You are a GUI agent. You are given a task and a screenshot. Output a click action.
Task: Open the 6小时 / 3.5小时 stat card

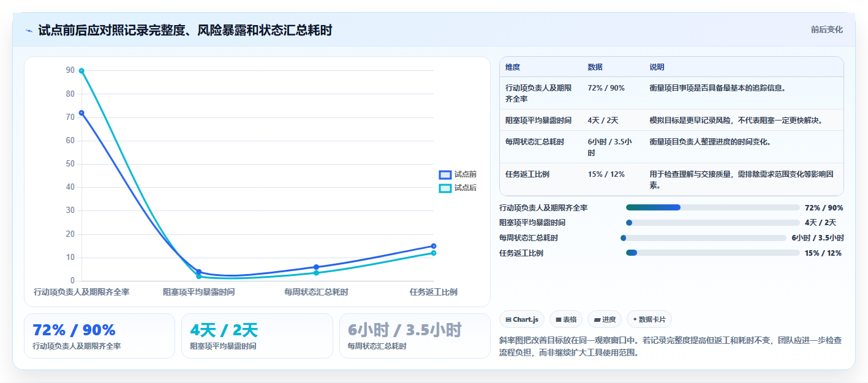pos(415,336)
